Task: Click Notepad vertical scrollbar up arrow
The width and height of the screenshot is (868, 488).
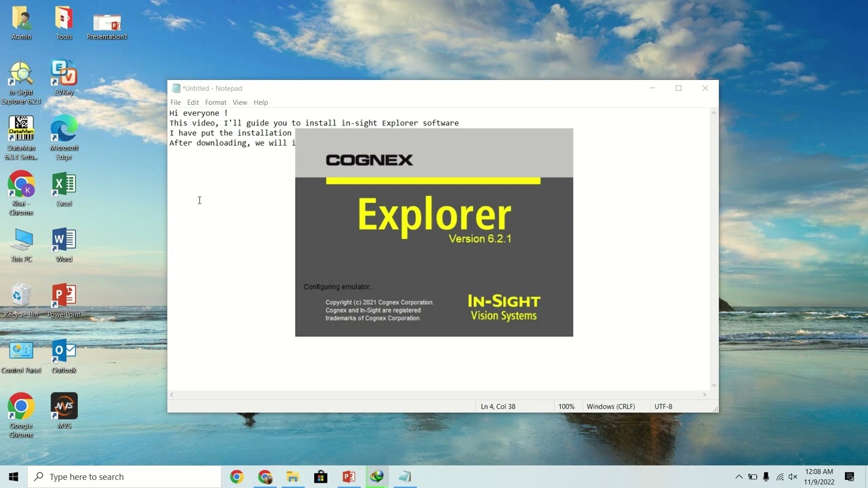Action: (713, 113)
